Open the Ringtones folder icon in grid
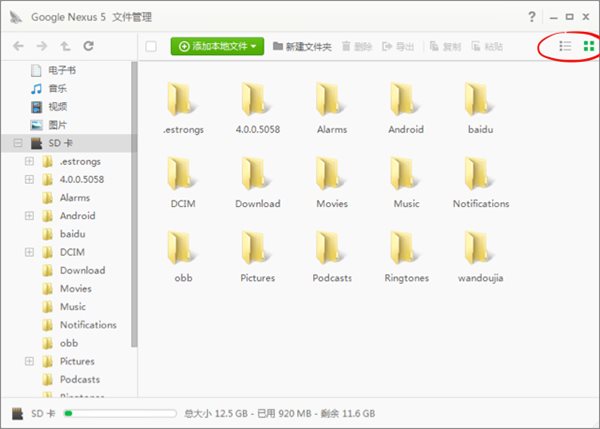 tap(404, 248)
